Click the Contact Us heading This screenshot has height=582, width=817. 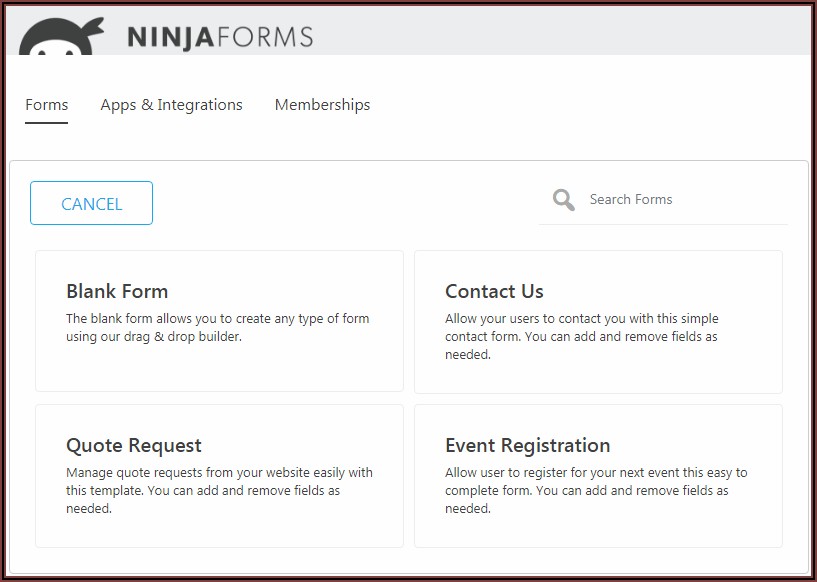[494, 292]
